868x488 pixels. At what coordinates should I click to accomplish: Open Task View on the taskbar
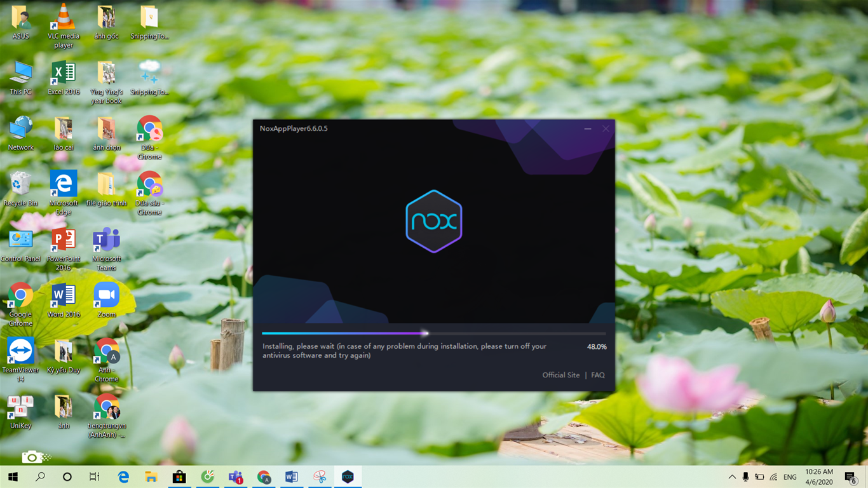(95, 477)
